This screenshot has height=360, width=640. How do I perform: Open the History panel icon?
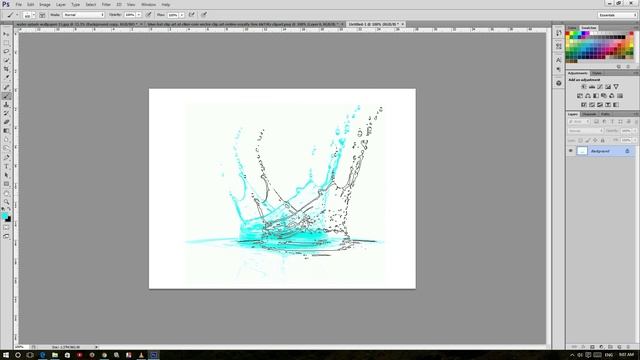tap(559, 33)
